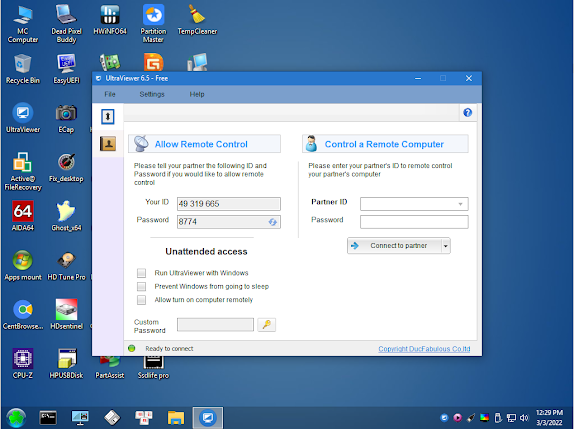The image size is (574, 429).
Task: Select the Apps mount desktop icon
Action: [x=23, y=265]
